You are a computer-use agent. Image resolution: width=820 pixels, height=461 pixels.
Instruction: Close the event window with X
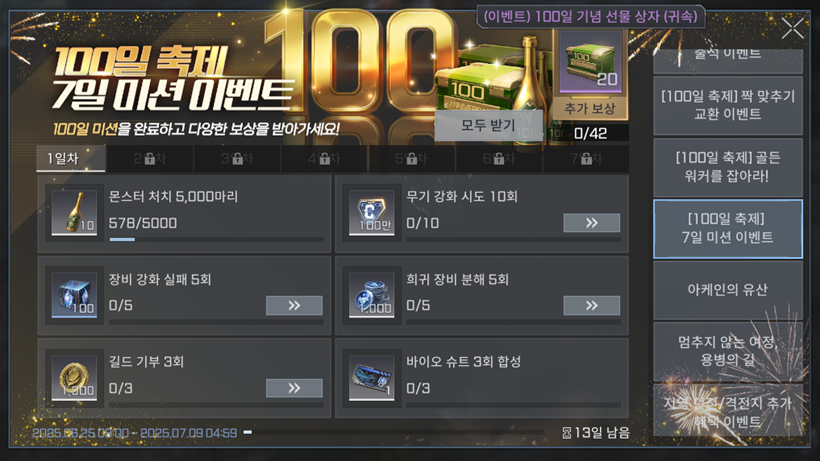click(x=792, y=28)
